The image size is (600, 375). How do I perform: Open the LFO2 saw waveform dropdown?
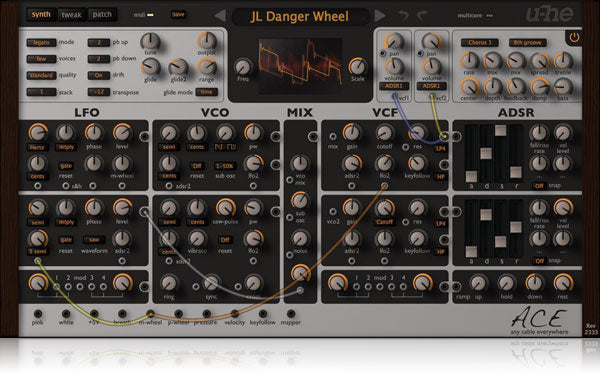pos(94,240)
